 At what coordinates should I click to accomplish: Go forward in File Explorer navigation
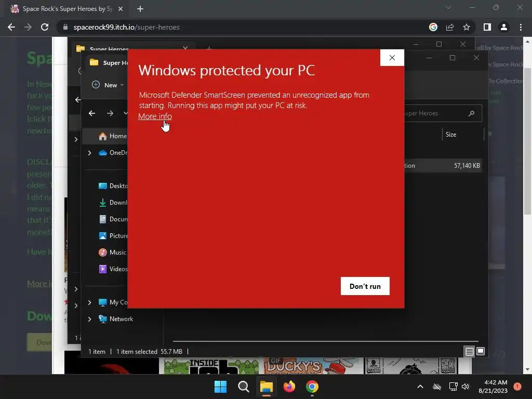click(110, 113)
